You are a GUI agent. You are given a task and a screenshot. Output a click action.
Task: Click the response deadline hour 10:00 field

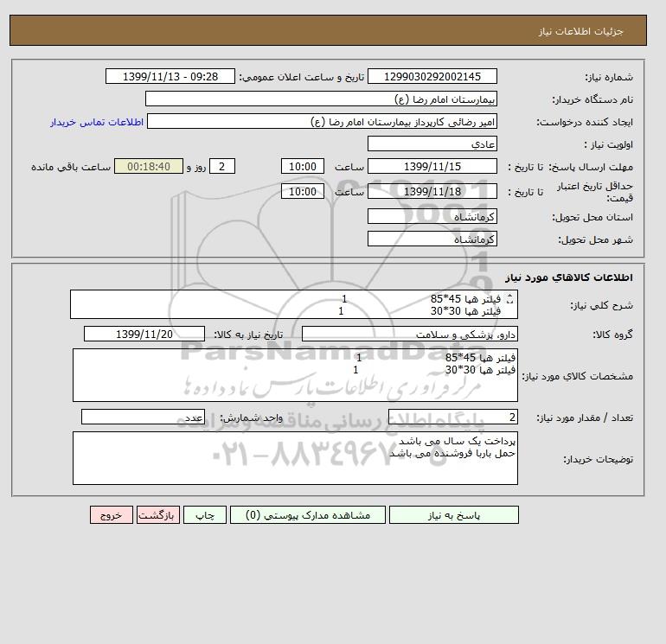(303, 167)
